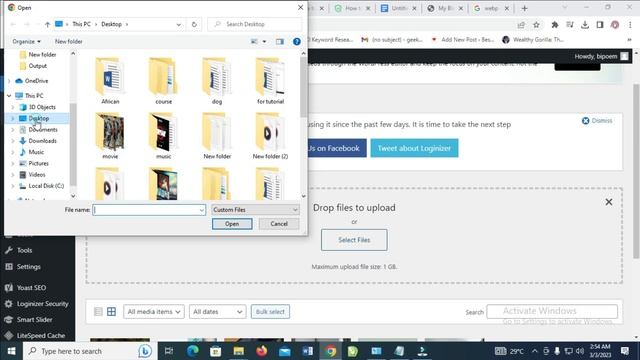The height and width of the screenshot is (360, 640).
Task: Expand the 3D Objects tree node
Action: click(x=13, y=107)
